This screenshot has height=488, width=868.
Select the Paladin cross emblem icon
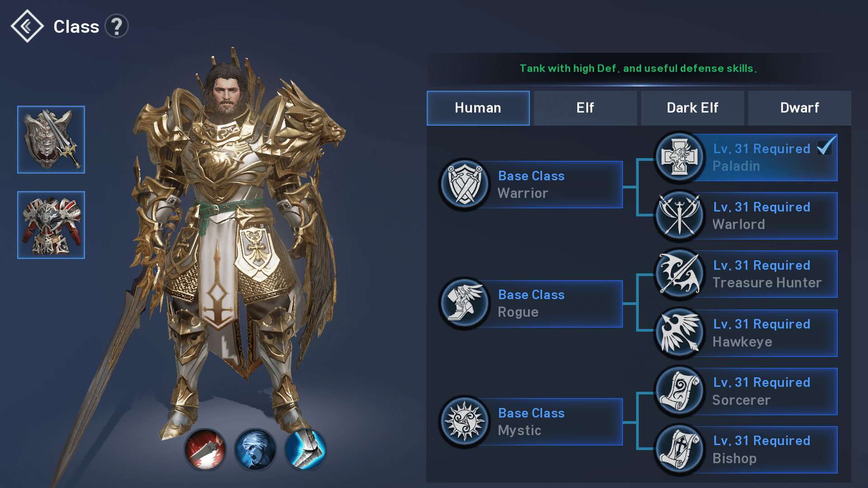pos(679,157)
